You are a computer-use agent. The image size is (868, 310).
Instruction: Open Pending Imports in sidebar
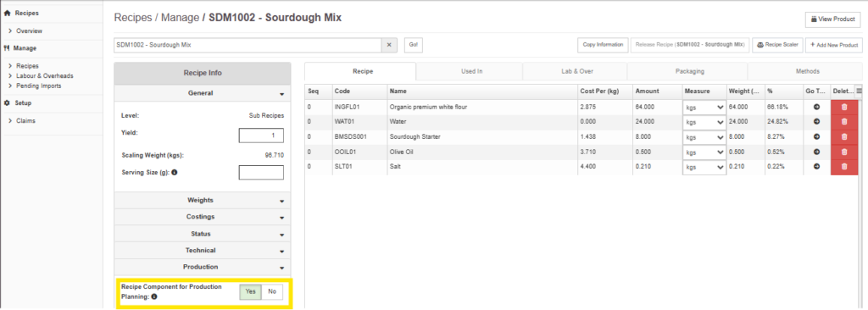click(x=38, y=86)
